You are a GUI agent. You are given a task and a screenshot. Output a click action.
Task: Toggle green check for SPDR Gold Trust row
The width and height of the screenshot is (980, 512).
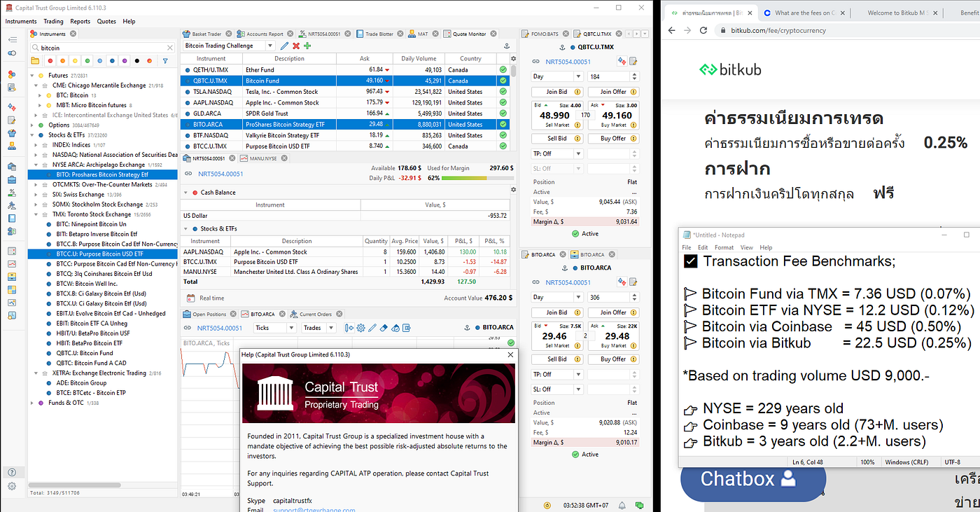click(x=503, y=113)
